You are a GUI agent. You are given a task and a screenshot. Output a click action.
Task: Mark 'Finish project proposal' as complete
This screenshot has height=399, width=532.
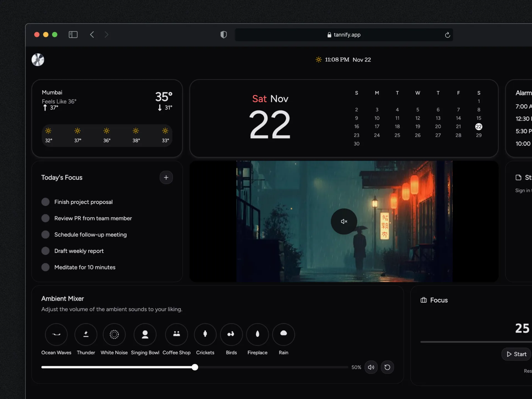click(x=45, y=202)
